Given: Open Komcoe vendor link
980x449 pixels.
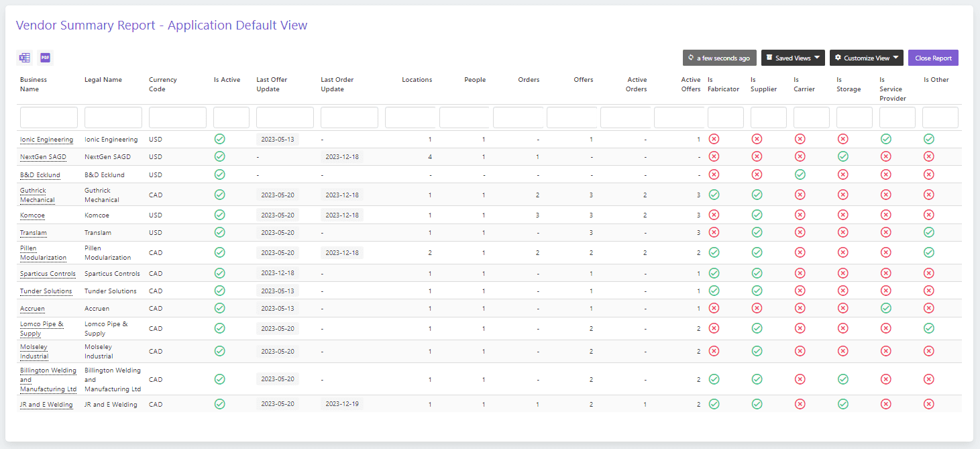Looking at the screenshot, I should (32, 215).
